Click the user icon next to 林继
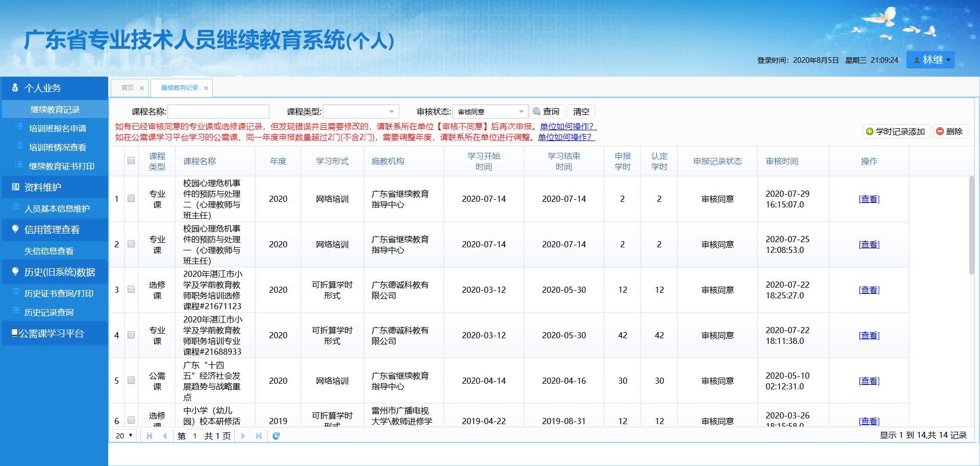Image resolution: width=980 pixels, height=466 pixels. (x=917, y=60)
